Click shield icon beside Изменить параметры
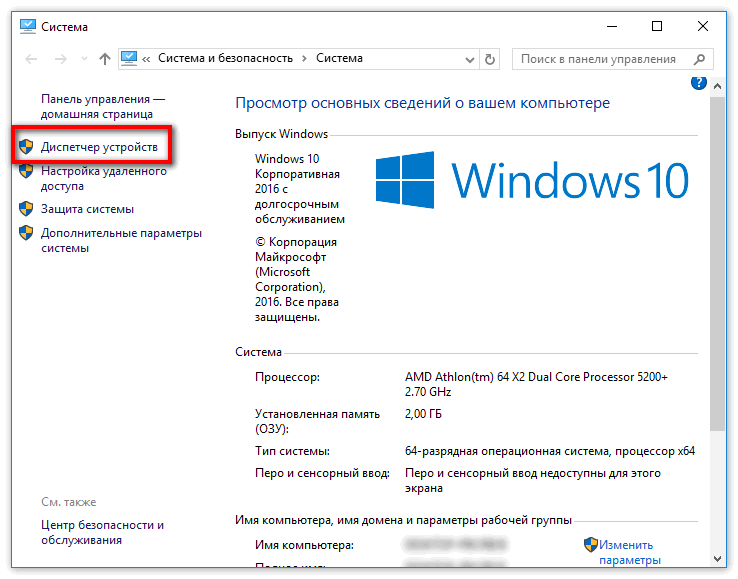 coord(591,545)
